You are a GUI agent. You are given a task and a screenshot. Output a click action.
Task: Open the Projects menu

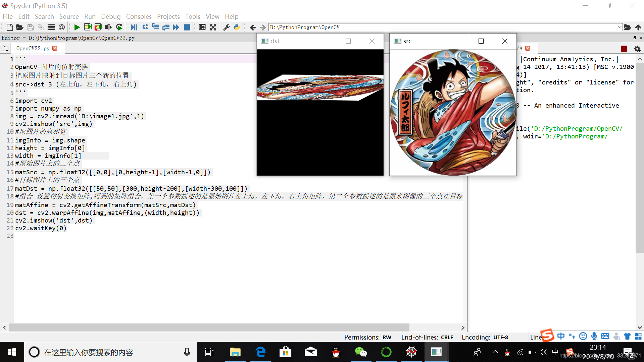[x=168, y=16]
